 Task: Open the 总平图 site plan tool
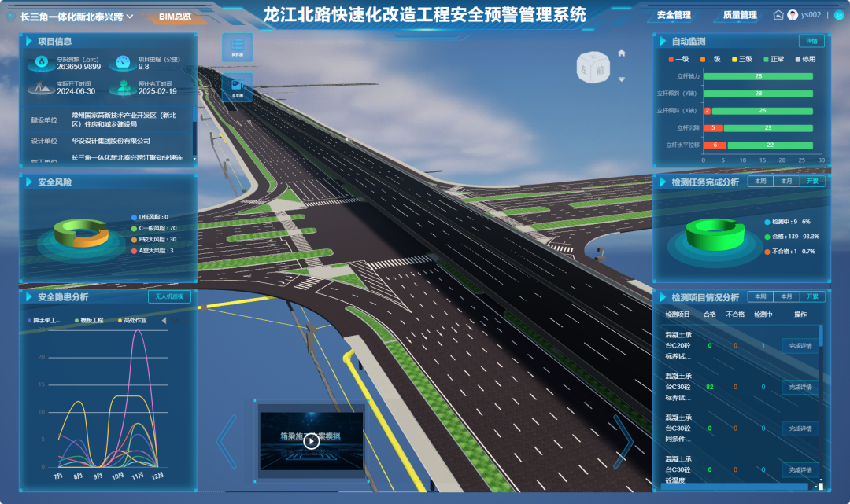[x=238, y=87]
